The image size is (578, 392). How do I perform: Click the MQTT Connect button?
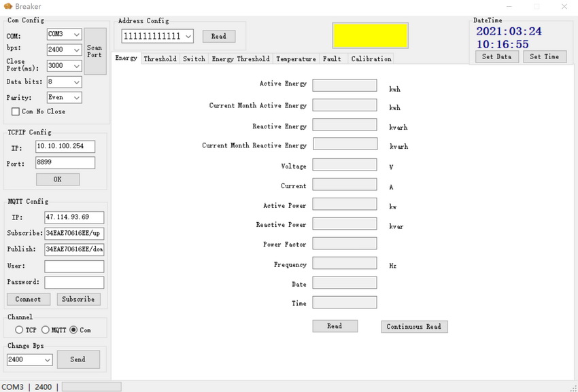(28, 299)
